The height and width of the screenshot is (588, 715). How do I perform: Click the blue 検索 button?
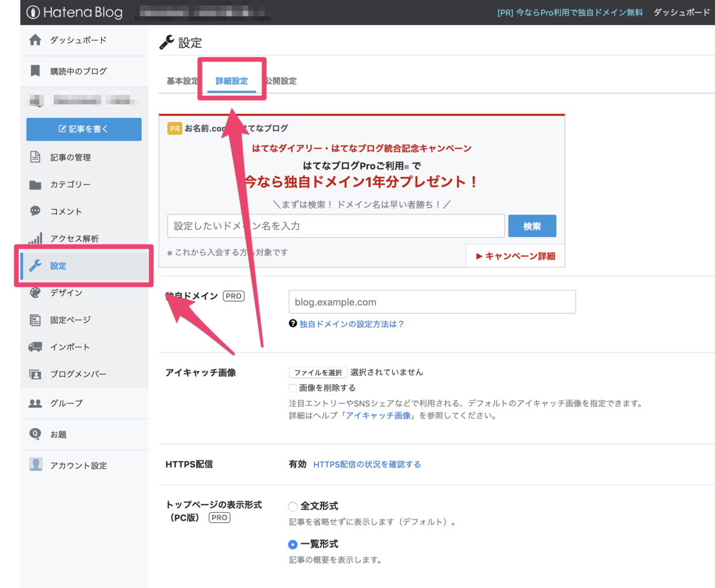point(532,226)
